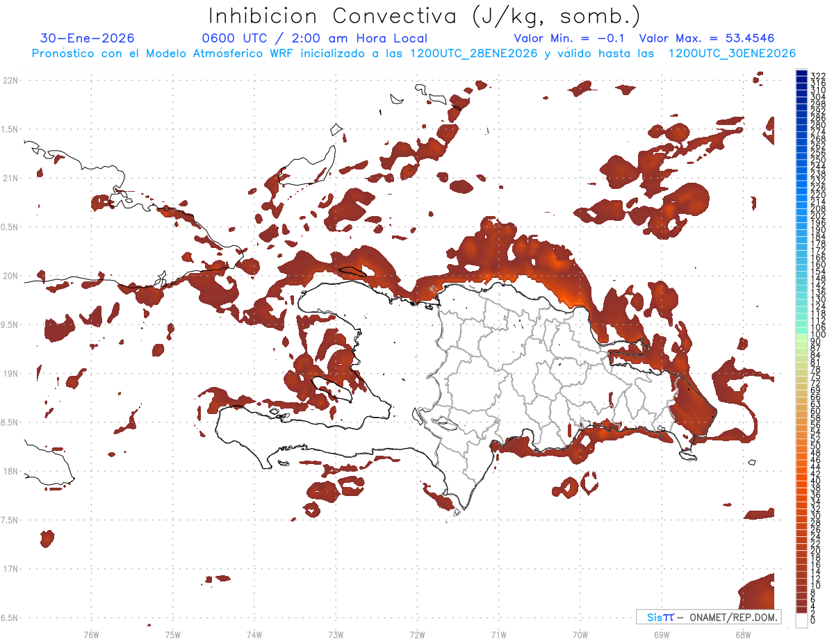The image size is (834, 644).
Task: Click the '19N' latitude label
Action: 10,374
